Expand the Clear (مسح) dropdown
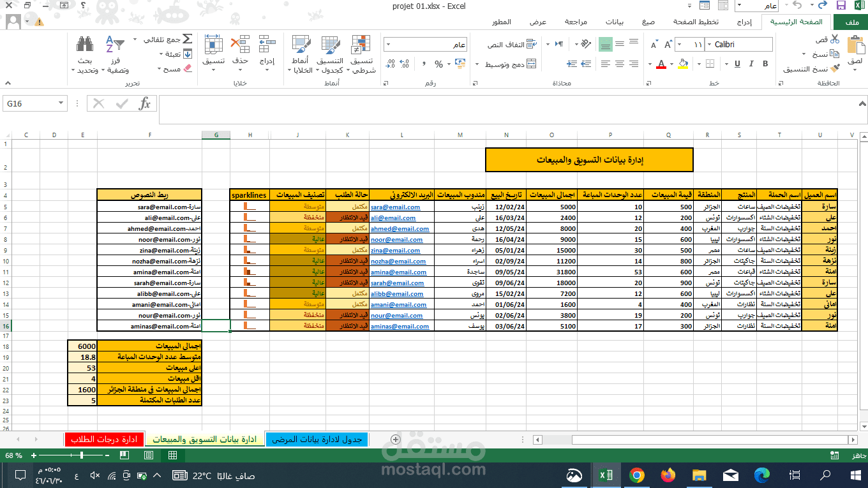Image resolution: width=868 pixels, height=488 pixels. [158, 69]
